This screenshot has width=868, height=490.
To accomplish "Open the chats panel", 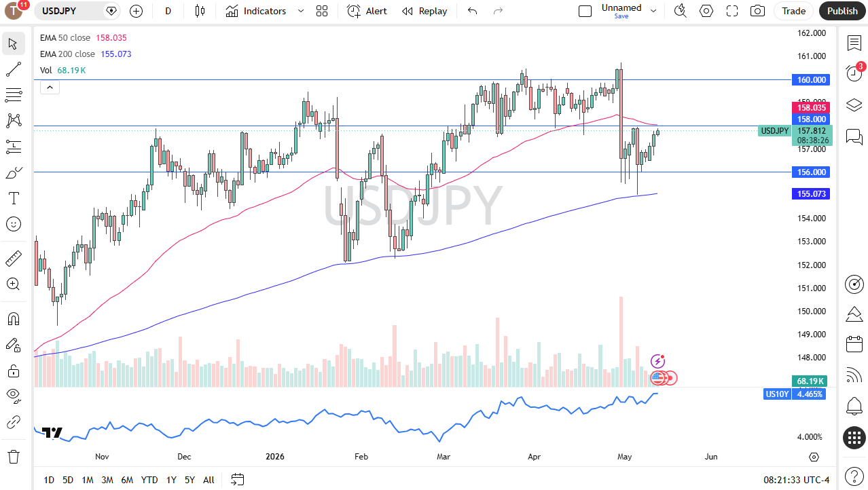I will tap(854, 136).
